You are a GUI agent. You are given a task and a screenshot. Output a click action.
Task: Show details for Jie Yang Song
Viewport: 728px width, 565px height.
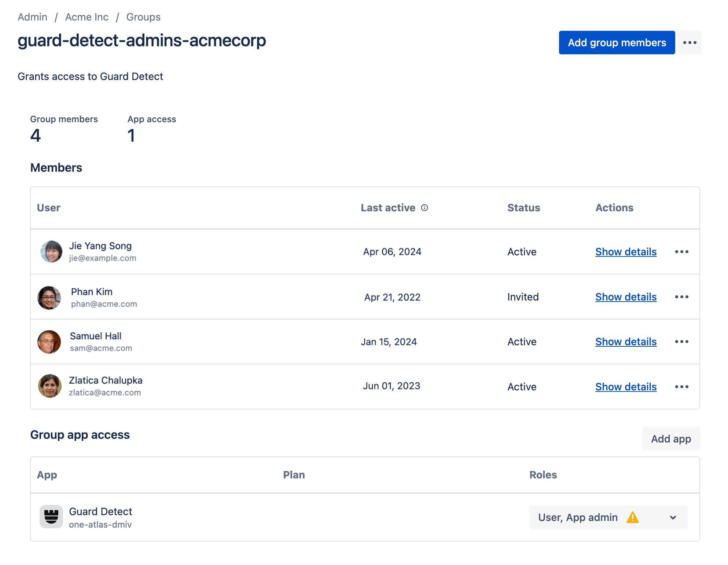(x=626, y=252)
